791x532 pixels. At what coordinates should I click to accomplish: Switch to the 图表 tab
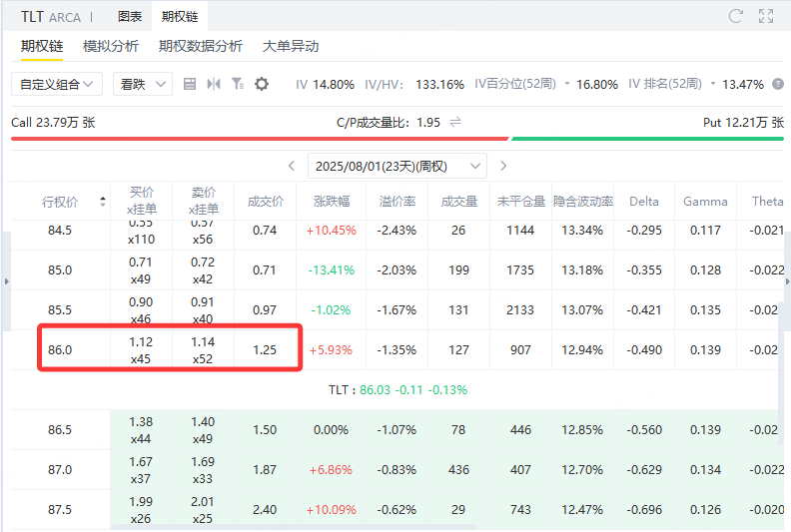pos(130,17)
